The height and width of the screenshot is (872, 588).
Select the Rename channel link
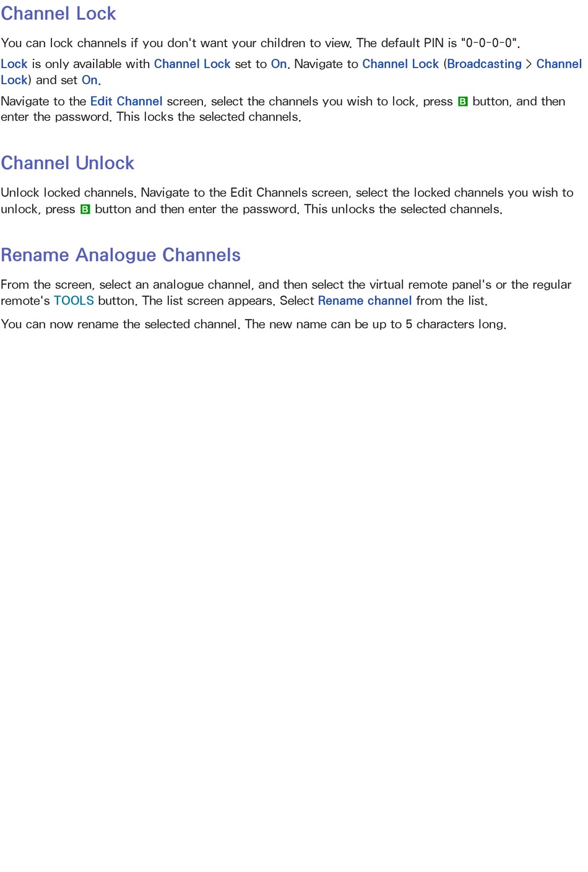(365, 300)
